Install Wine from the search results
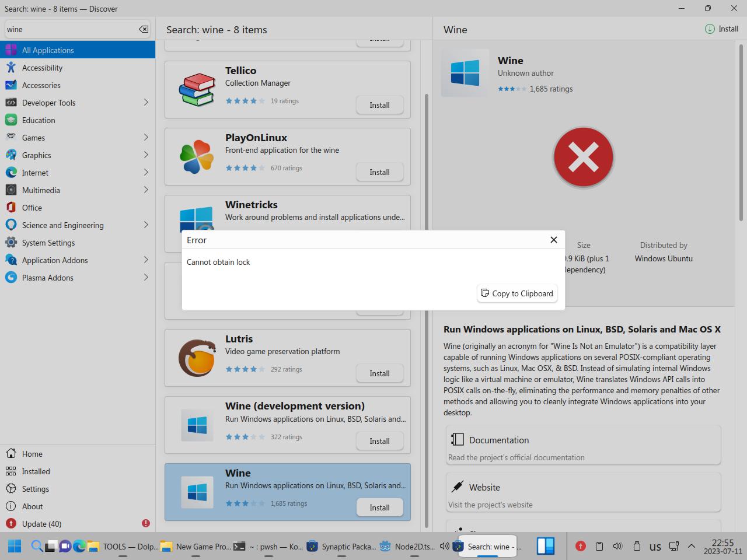747x560 pixels. point(379,508)
